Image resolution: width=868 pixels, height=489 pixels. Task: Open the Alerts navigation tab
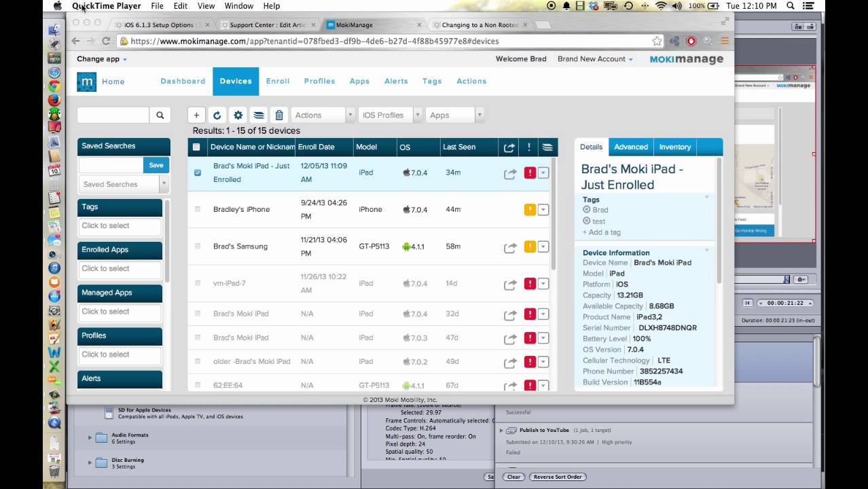pos(396,81)
